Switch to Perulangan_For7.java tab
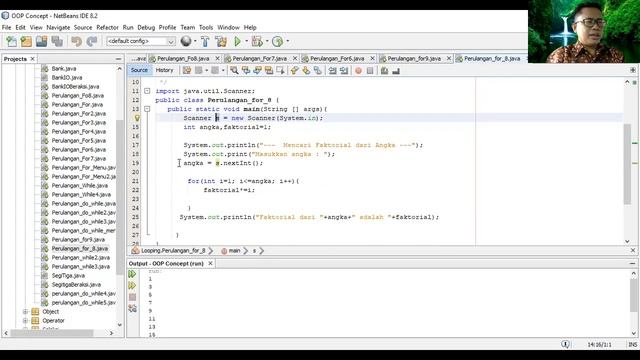Screen dimensions: 640x360 [x=260, y=59]
